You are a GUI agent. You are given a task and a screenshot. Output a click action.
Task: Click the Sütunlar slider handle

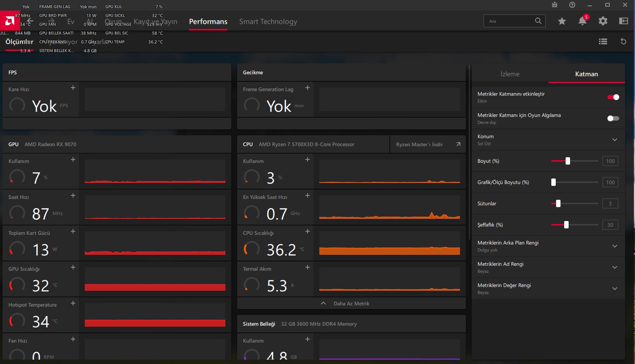(558, 203)
